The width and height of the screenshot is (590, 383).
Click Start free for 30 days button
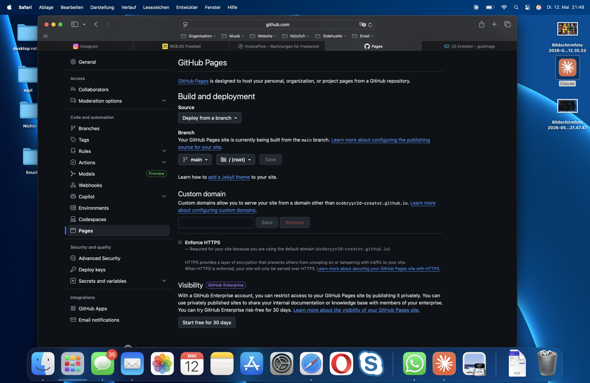click(x=207, y=322)
